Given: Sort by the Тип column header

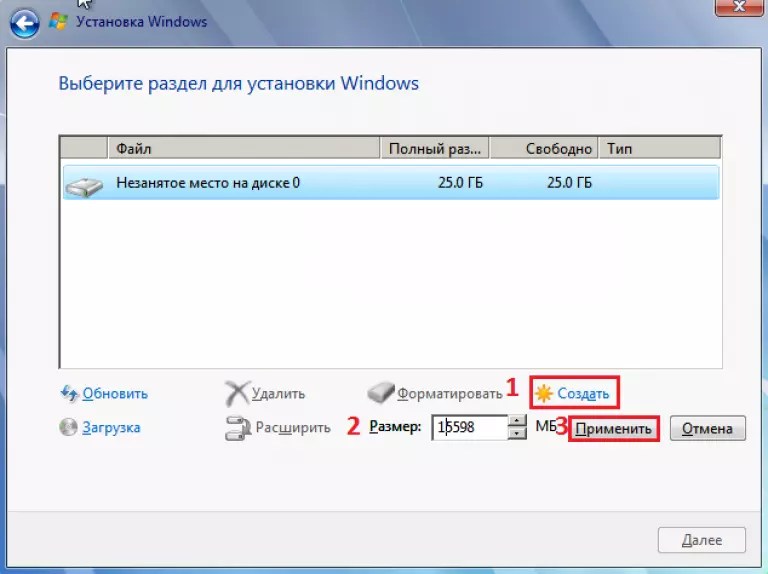Looking at the screenshot, I should (x=659, y=148).
